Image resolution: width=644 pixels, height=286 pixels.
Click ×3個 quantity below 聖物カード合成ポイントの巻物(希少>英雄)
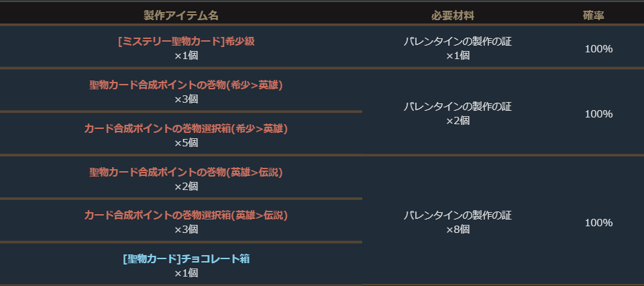coord(186,99)
